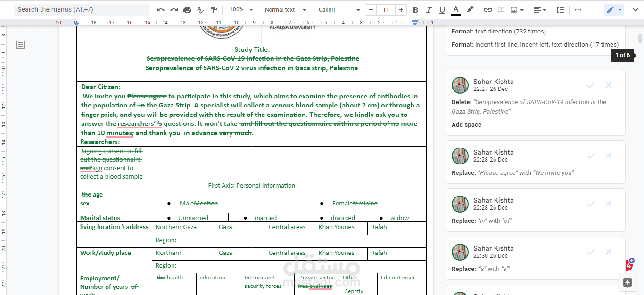The width and height of the screenshot is (644, 295).
Task: Toggle Bold formatting
Action: click(x=415, y=10)
